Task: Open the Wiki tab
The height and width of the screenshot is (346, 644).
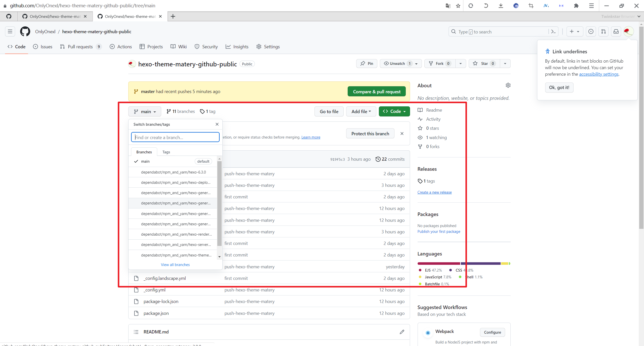Action: click(179, 47)
